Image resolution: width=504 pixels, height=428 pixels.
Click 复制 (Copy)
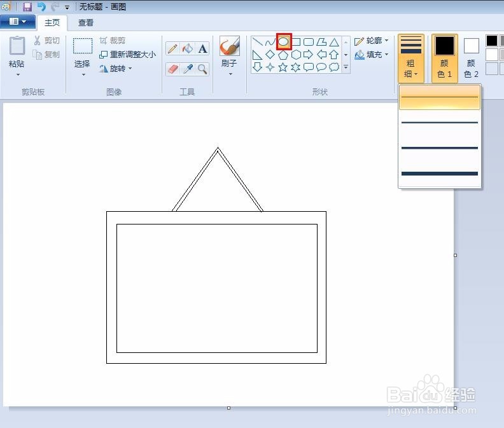point(47,55)
